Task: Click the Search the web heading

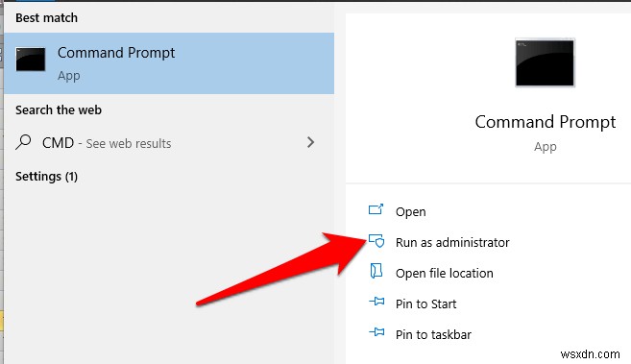Action: coord(59,109)
